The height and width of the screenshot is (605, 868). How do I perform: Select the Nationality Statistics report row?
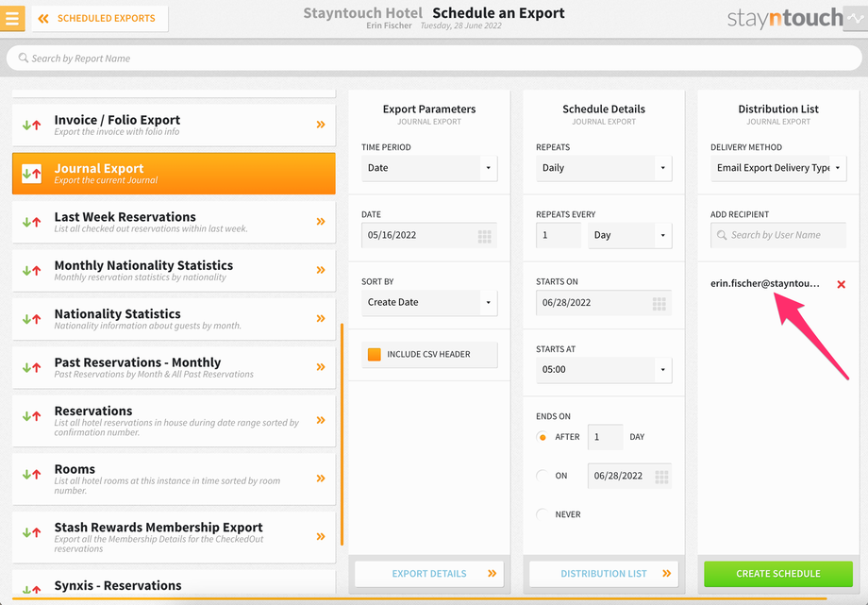(x=174, y=319)
